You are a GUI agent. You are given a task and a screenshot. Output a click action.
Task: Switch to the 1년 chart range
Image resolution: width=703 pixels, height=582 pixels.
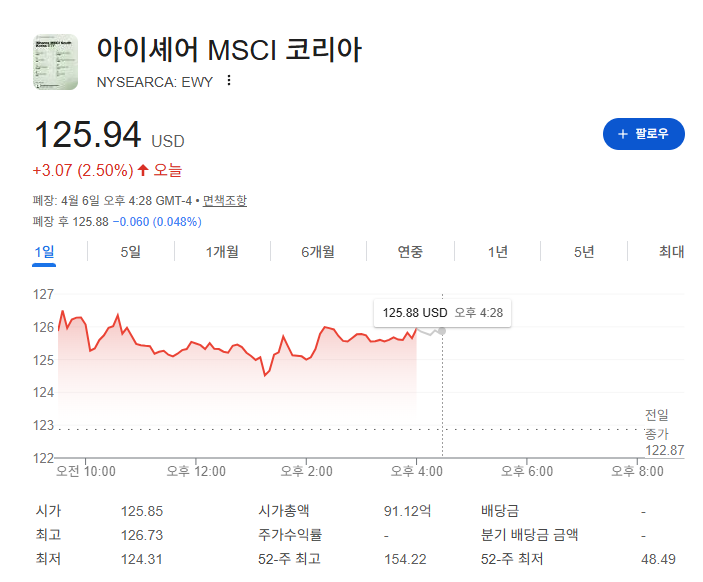498,252
